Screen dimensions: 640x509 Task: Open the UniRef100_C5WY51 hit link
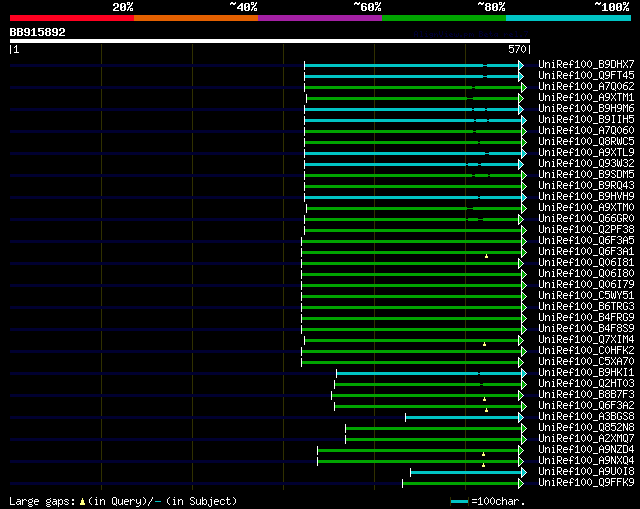pyautogui.click(x=572, y=295)
